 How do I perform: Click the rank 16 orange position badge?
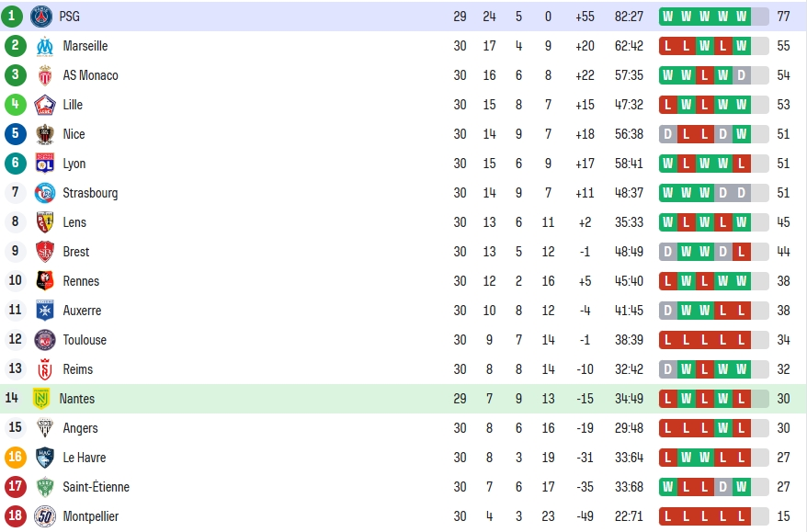tap(16, 457)
